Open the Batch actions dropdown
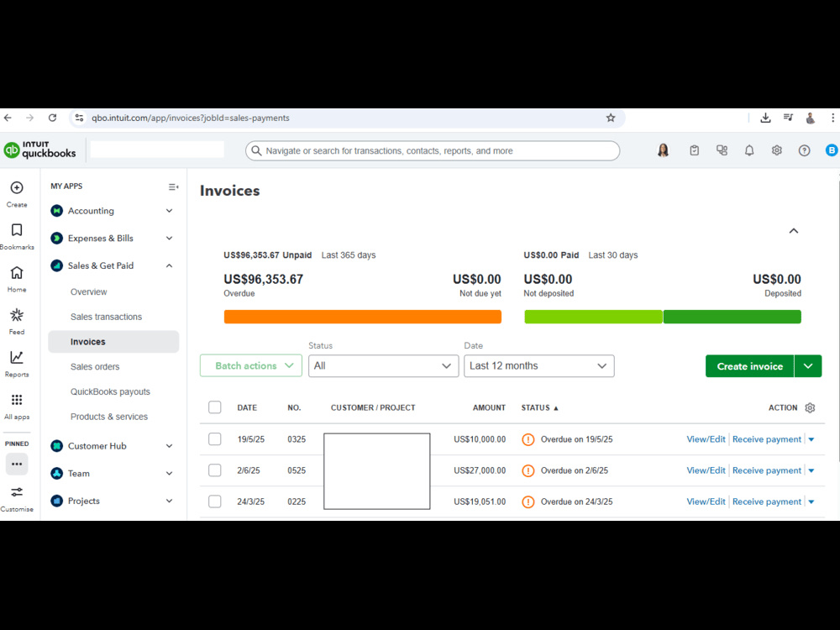The image size is (840, 630). pos(250,366)
